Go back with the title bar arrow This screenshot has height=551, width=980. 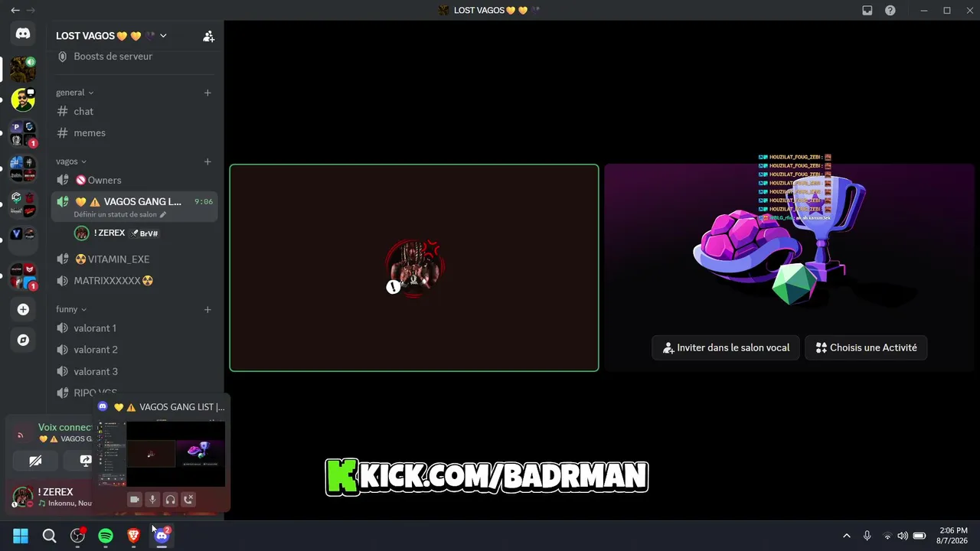click(15, 10)
